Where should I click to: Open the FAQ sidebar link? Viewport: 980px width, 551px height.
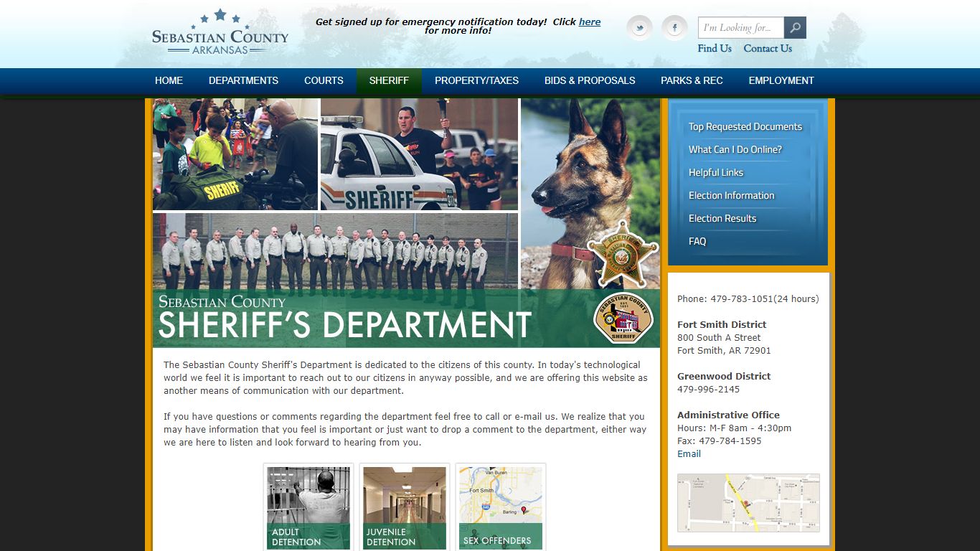[x=697, y=241]
